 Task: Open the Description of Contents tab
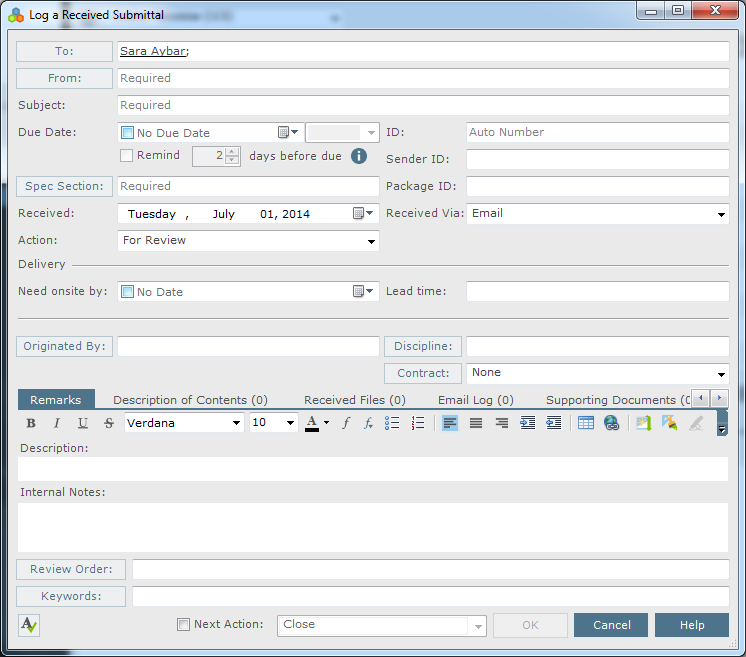190,400
